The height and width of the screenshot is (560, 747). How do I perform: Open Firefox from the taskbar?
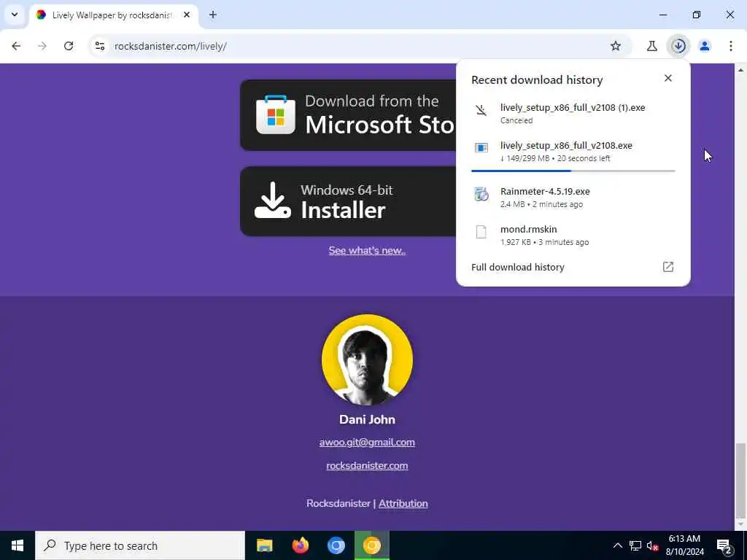tap(300, 545)
